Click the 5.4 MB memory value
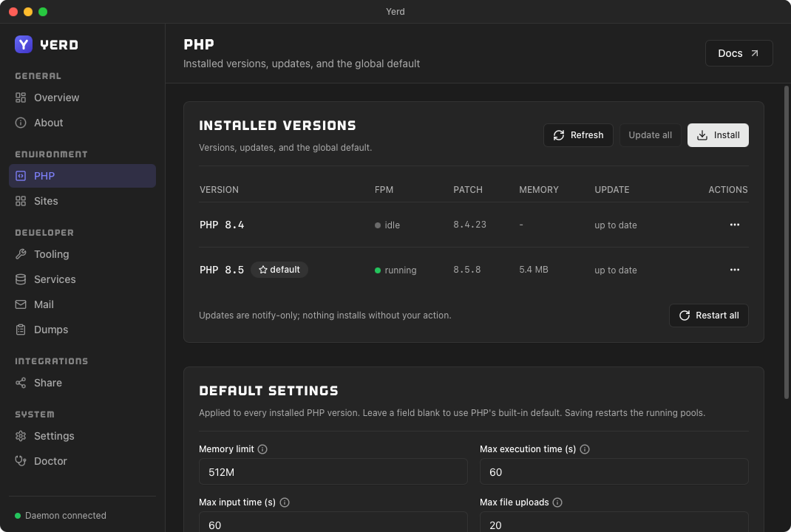The width and height of the screenshot is (791, 532). [x=533, y=269]
